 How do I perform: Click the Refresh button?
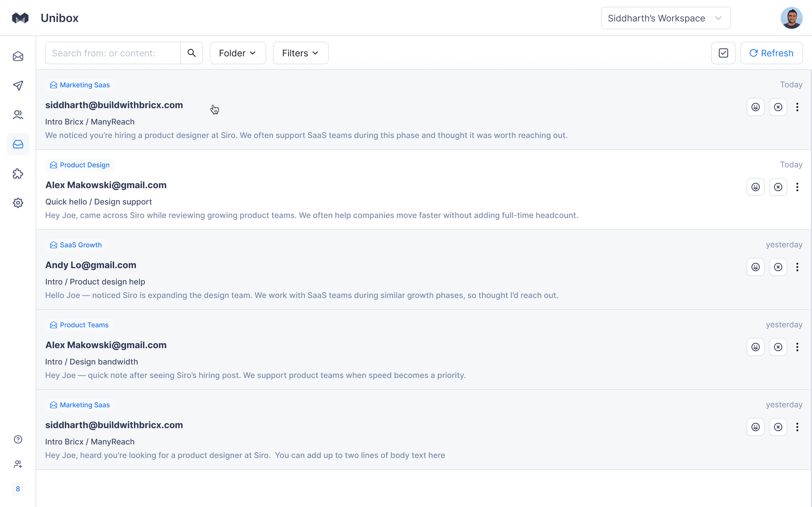click(771, 53)
